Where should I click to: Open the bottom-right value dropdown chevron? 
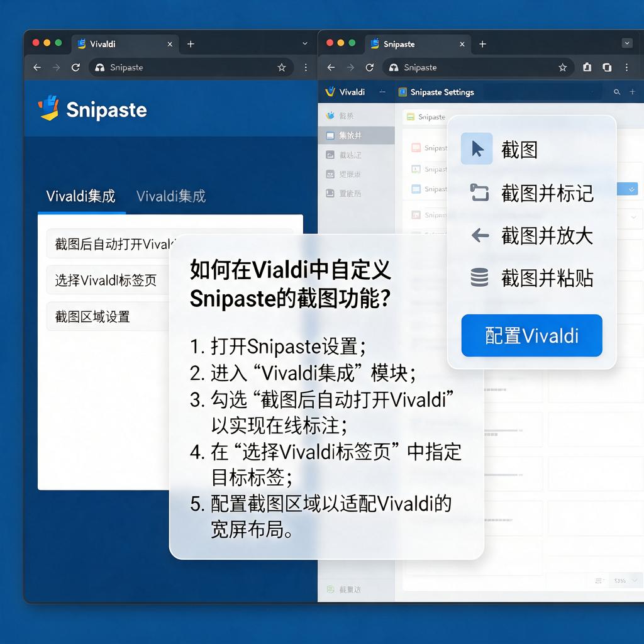click(635, 580)
